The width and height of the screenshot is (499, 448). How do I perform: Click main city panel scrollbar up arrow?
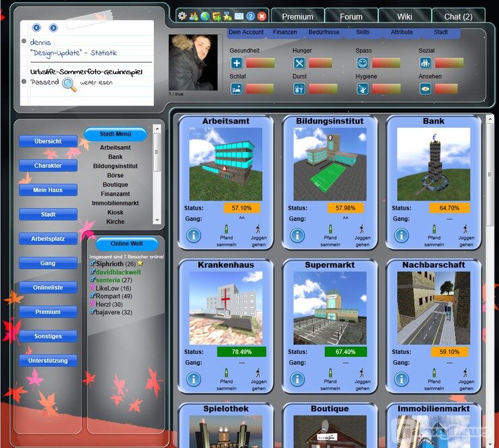pyautogui.click(x=490, y=120)
